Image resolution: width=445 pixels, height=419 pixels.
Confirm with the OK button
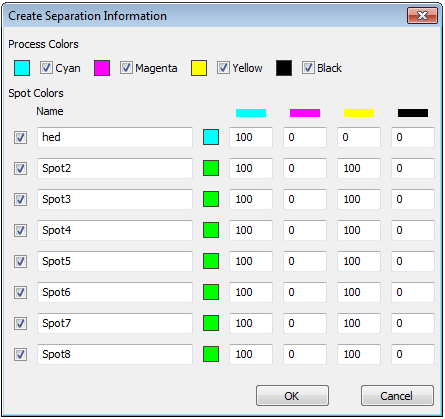click(292, 396)
